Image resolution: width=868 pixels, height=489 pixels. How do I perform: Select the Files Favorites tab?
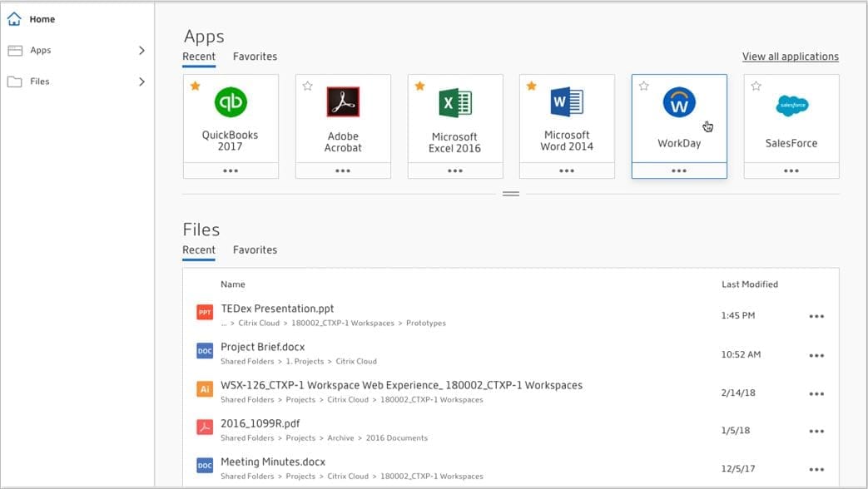255,250
